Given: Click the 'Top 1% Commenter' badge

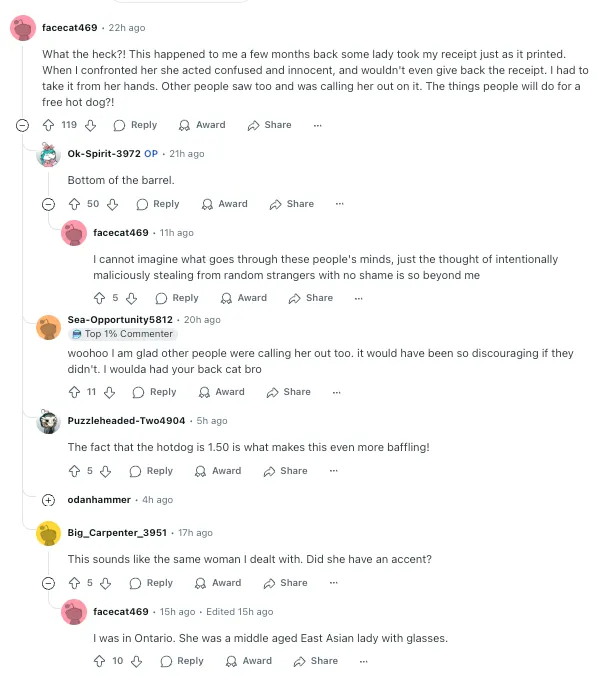Looking at the screenshot, I should click(123, 334).
